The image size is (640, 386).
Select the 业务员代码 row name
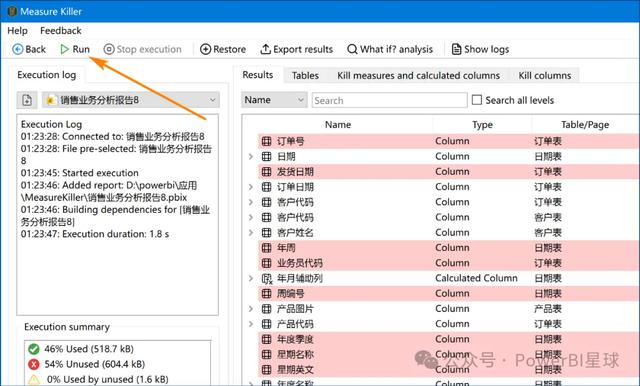tap(300, 263)
